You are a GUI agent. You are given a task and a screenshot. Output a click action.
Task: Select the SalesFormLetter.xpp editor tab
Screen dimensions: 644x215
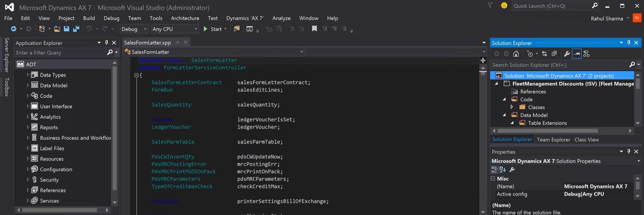(147, 42)
